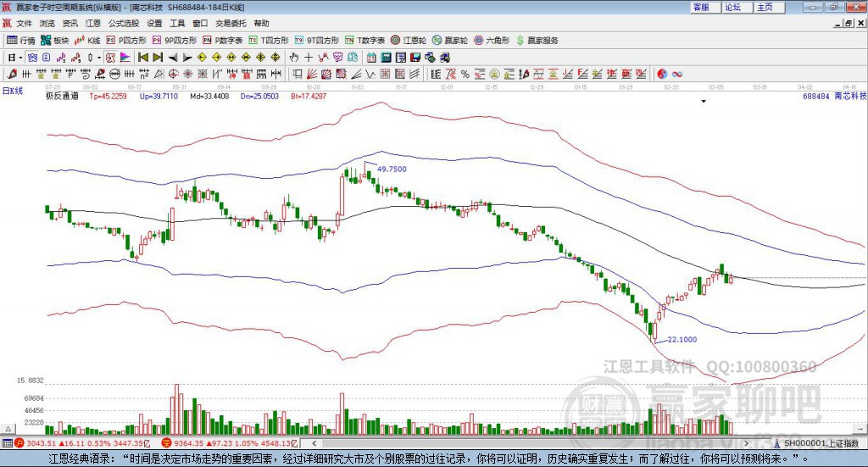The height and width of the screenshot is (467, 868).
Task: Open the 帮助 menu
Action: coord(261,23)
